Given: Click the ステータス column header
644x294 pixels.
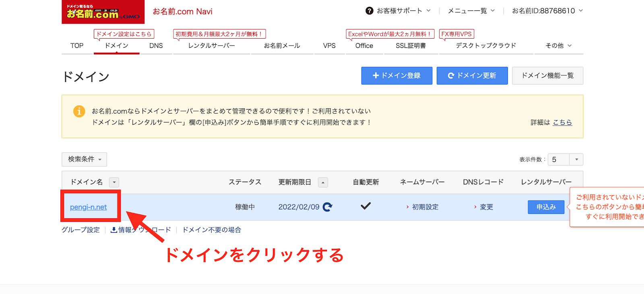Looking at the screenshot, I should point(245,182).
